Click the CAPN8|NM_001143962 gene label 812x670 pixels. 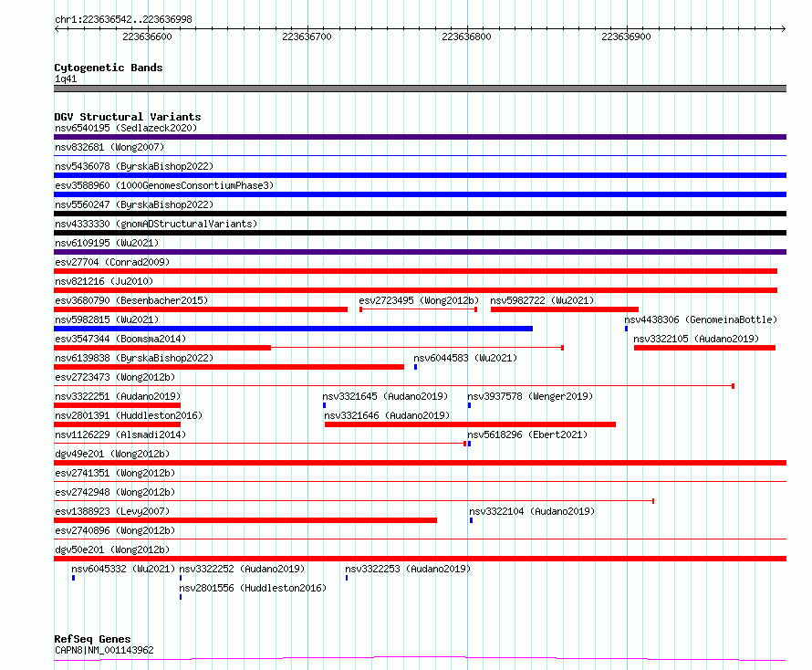[104, 650]
